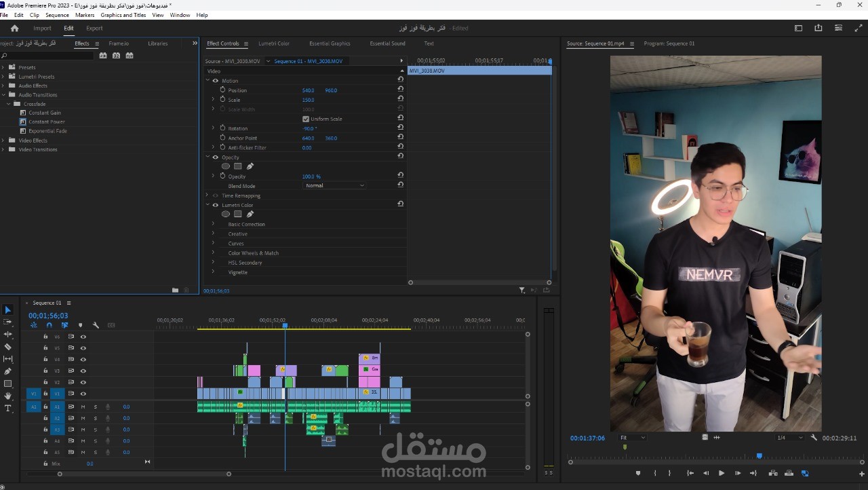Toggle Snap in Timeline magnet
Image resolution: width=868 pixels, height=490 pixels.
tap(49, 325)
